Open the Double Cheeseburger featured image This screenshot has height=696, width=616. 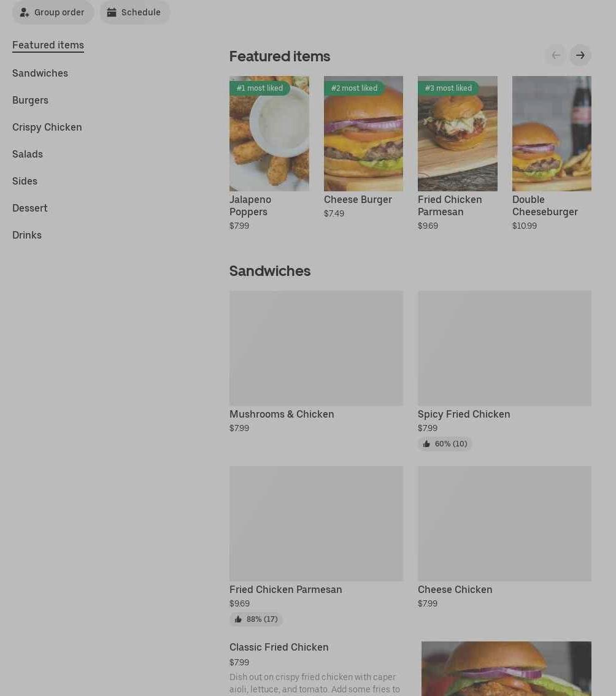552,134
